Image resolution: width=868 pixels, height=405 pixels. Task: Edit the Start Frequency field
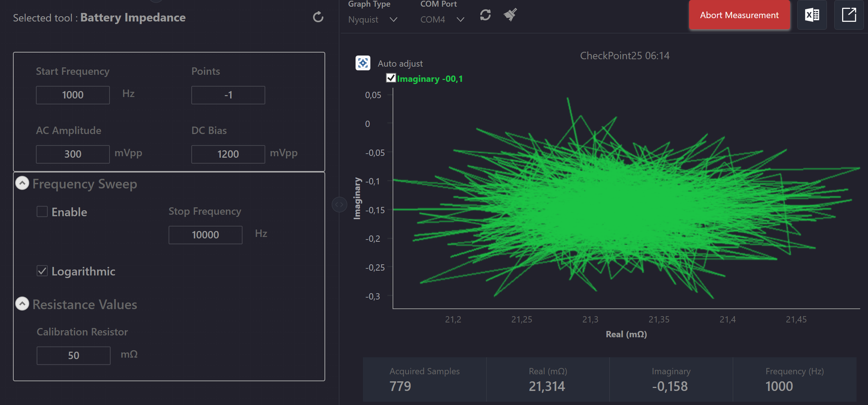[73, 95]
